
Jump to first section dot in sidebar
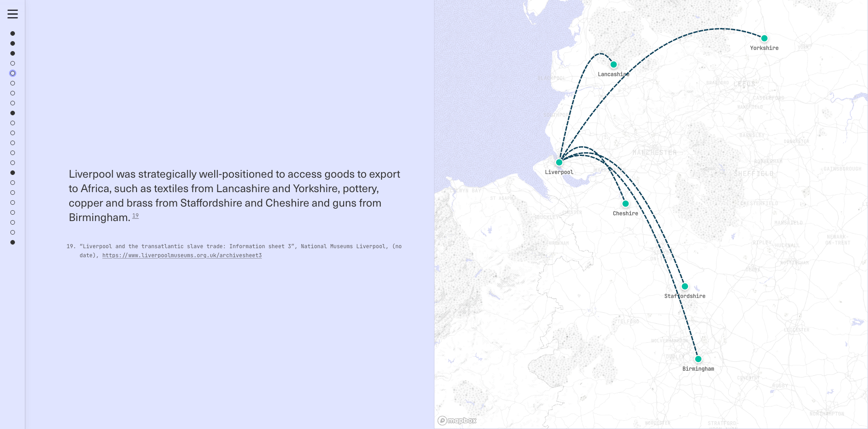point(13,33)
